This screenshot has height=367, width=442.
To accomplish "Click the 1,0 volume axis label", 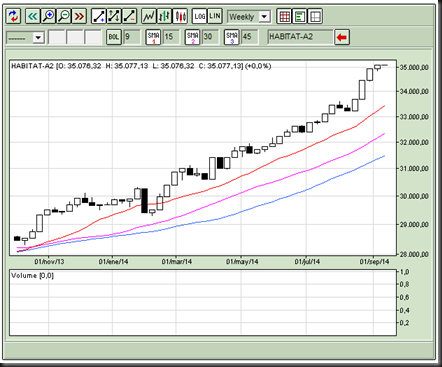I will (x=404, y=272).
